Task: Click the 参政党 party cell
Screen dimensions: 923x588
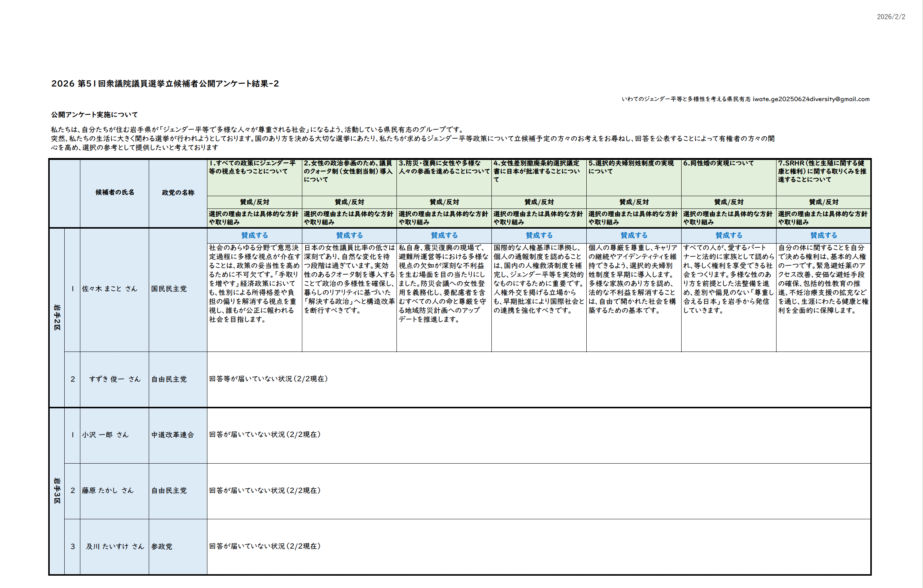Action: click(161, 546)
